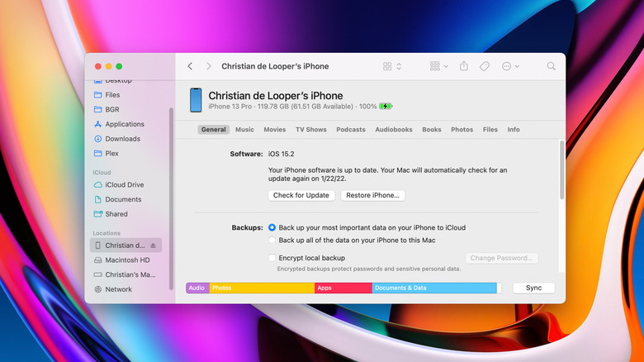Select the General tab
This screenshot has width=644, height=362.
(214, 130)
